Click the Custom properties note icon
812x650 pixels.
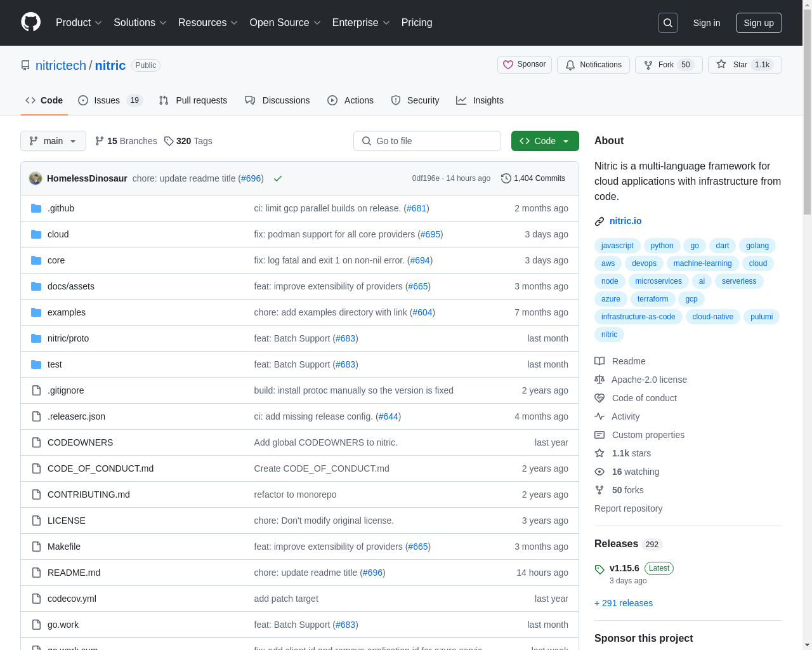click(x=599, y=435)
